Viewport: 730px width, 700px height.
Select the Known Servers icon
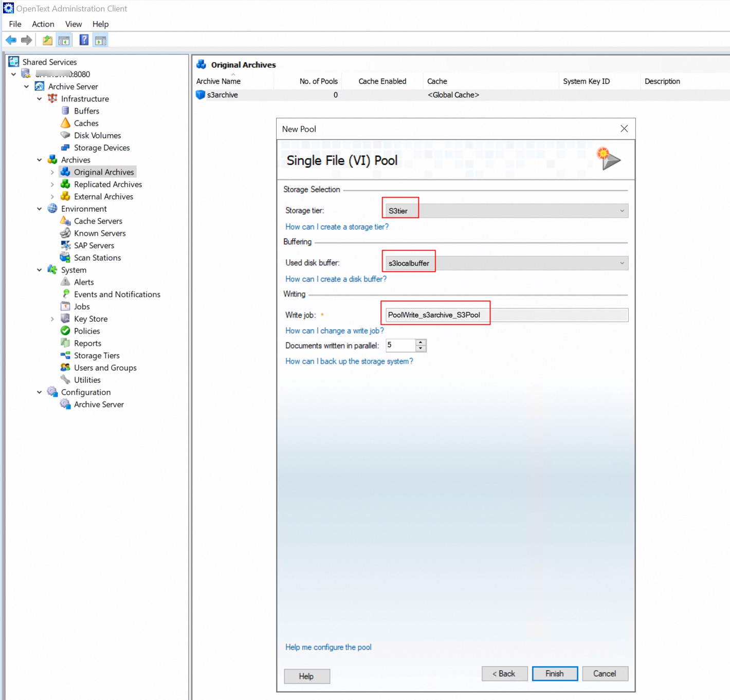[x=65, y=233]
